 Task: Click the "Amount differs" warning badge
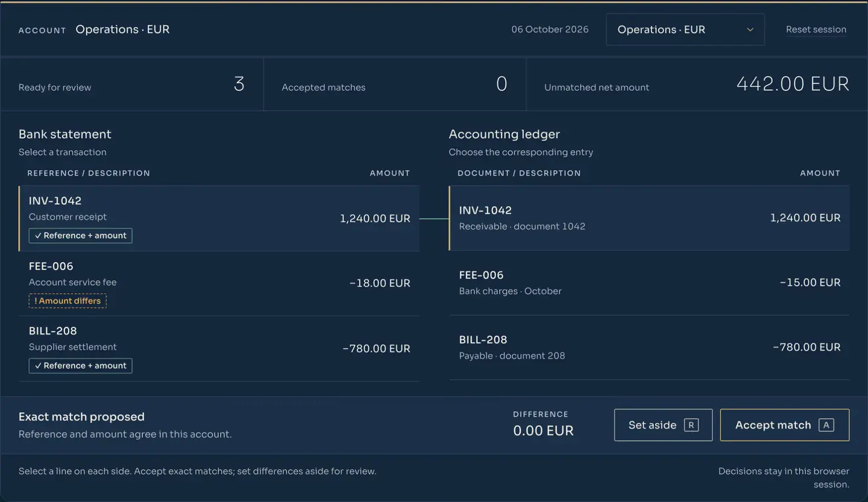pos(68,301)
